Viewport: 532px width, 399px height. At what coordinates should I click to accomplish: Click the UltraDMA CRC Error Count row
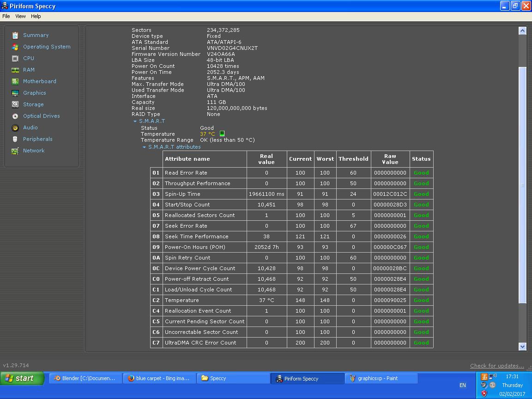pos(292,343)
